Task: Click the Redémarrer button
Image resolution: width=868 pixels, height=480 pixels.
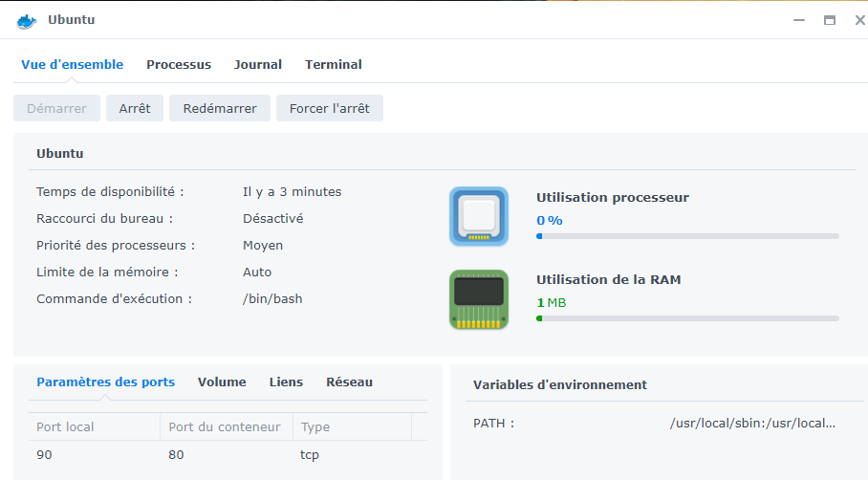Action: [220, 108]
